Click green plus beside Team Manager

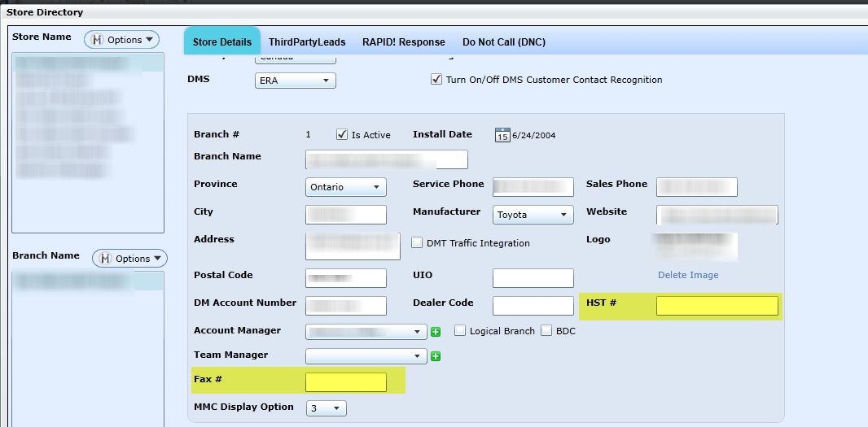[436, 356]
